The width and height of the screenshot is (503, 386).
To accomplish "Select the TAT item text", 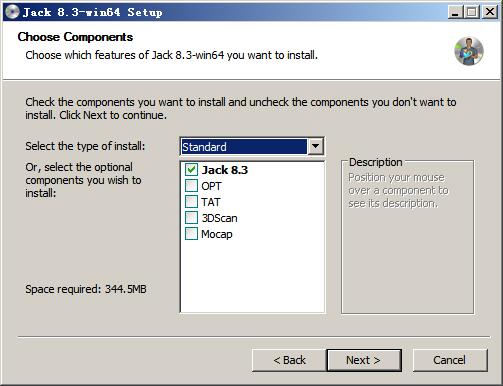I will (x=211, y=202).
